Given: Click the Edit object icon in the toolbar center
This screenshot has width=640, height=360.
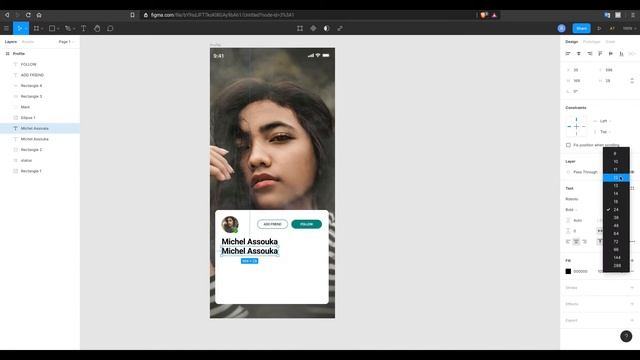Looking at the screenshot, I should pyautogui.click(x=300, y=28).
